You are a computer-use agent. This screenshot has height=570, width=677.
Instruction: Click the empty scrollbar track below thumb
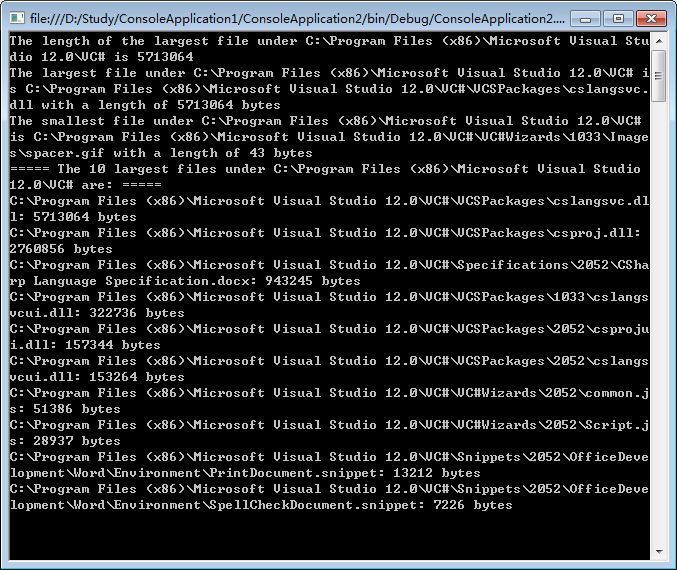(659, 323)
